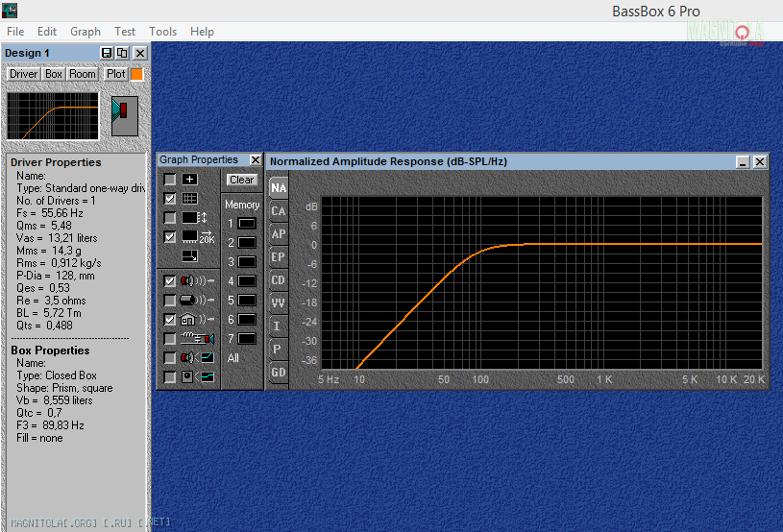Screen dimensions: 783x532
Task: Click the vertical scale arrows icon
Action: (194, 218)
